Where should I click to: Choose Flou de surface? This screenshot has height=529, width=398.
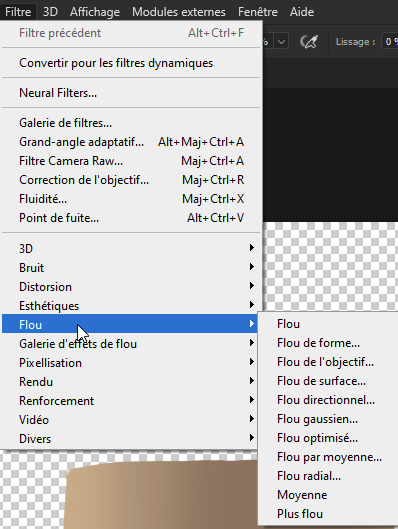[329, 381]
